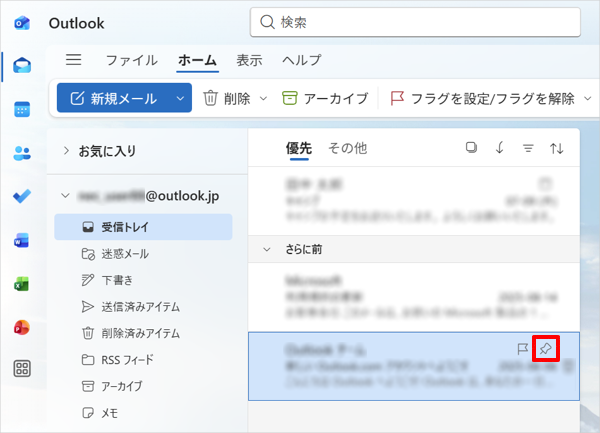The image size is (600, 433).
Task: Open the To Do checkmark app
Action: coord(22,196)
